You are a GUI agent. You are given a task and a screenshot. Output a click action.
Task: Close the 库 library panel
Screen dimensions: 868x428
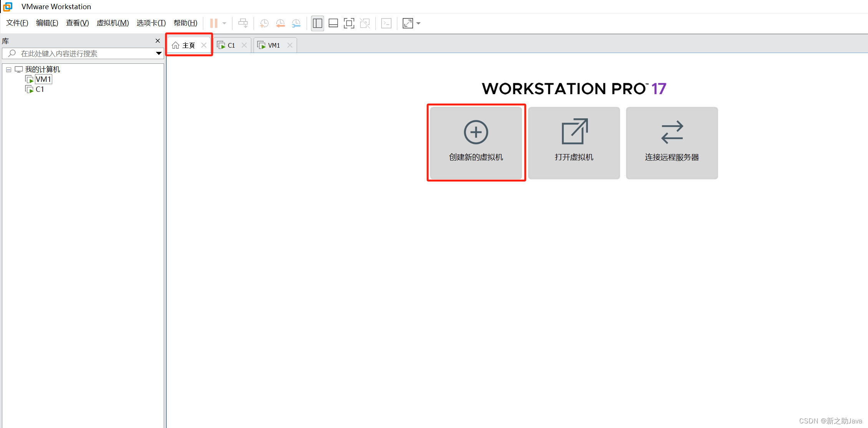pos(158,41)
